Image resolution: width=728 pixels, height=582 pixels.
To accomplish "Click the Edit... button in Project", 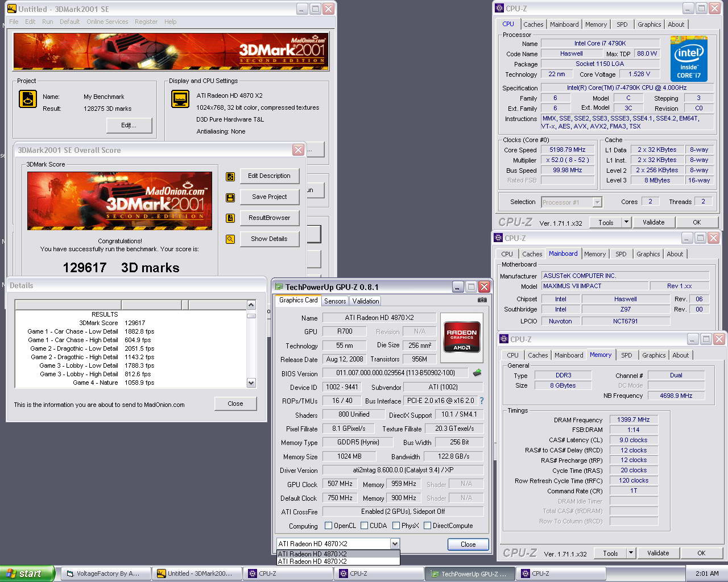I will (x=129, y=125).
